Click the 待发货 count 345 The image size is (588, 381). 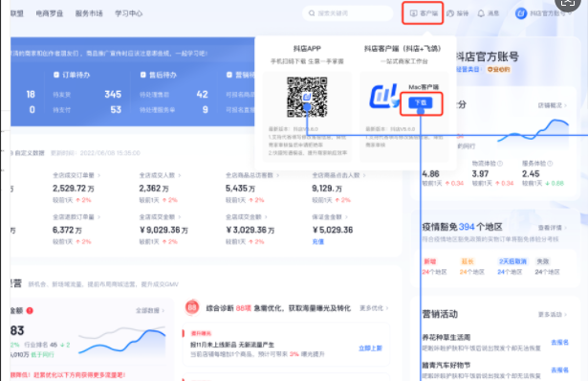(113, 94)
